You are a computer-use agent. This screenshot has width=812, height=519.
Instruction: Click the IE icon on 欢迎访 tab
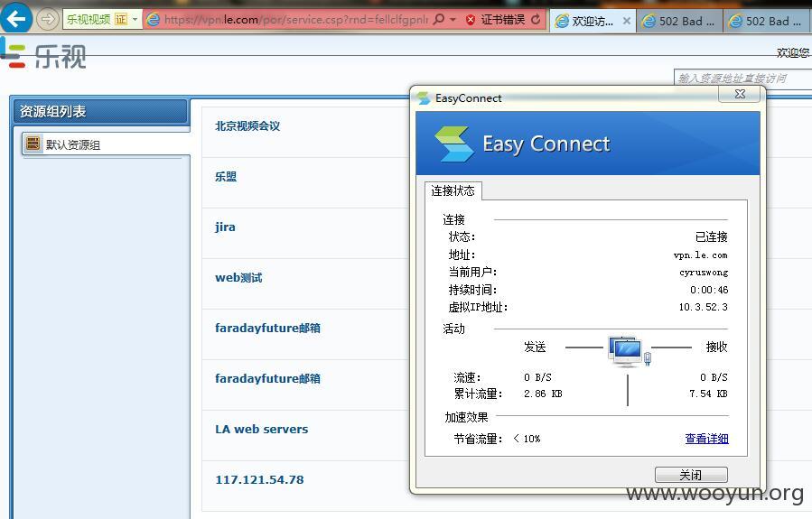tap(562, 21)
